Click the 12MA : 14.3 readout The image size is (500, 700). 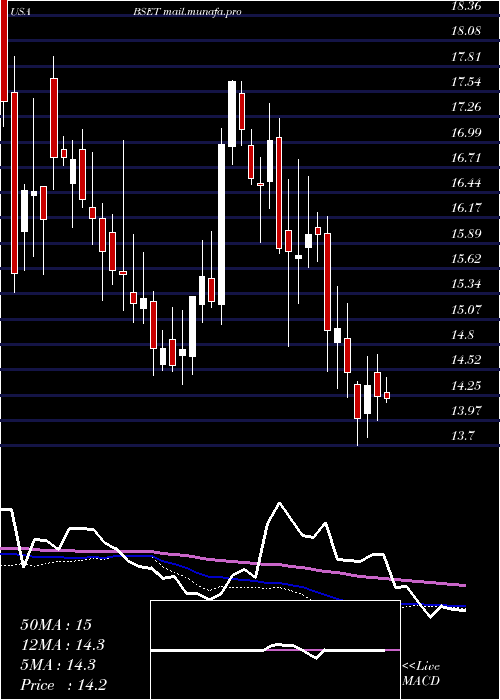click(62, 645)
